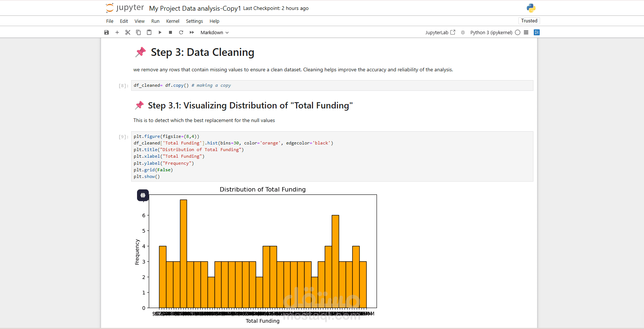Select the Python 3 (ipykernel) kernel name
The height and width of the screenshot is (329, 644).
tap(491, 32)
